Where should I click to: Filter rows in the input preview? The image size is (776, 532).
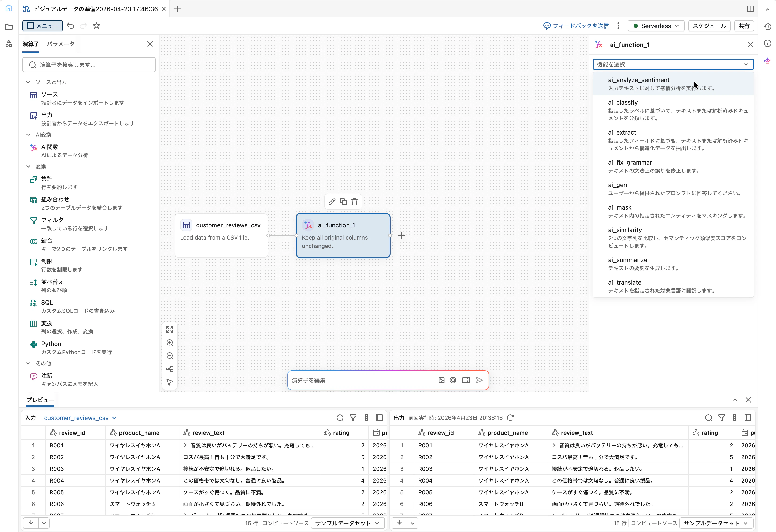(x=353, y=417)
